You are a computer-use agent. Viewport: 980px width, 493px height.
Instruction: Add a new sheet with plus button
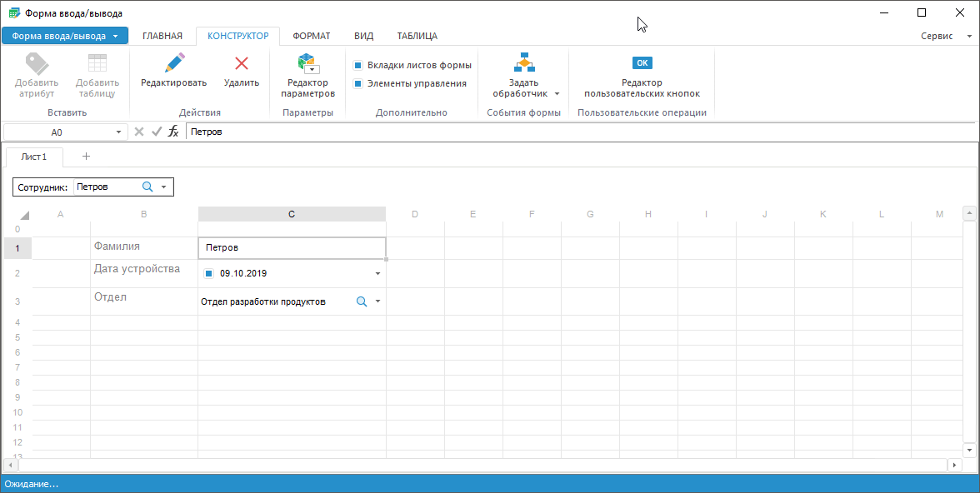86,157
